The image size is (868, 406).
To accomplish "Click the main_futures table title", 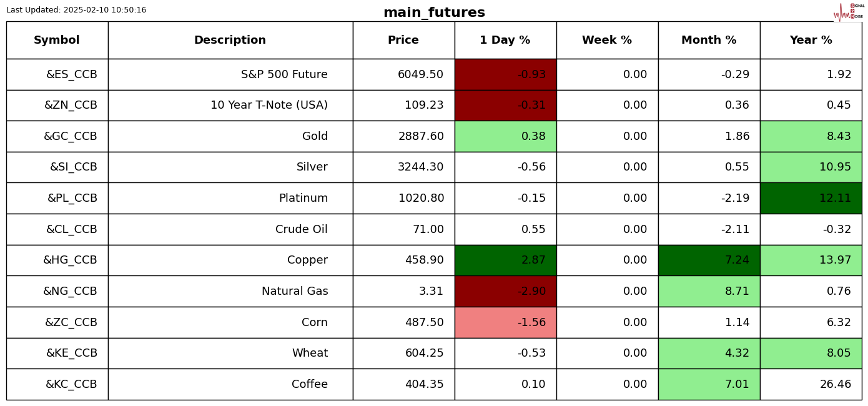I will pos(434,13).
